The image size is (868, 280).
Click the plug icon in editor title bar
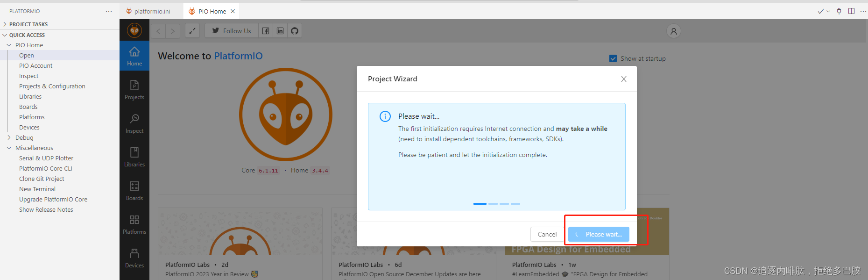839,11
